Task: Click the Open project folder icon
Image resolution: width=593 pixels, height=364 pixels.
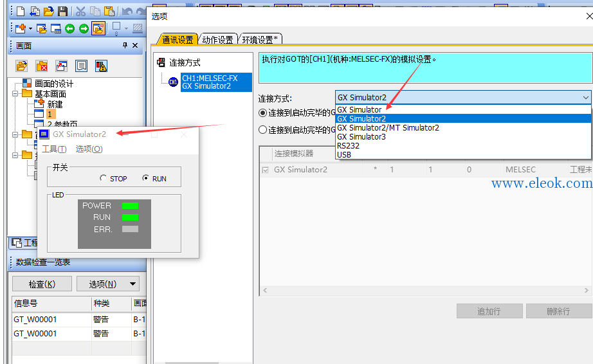Action: 49,12
